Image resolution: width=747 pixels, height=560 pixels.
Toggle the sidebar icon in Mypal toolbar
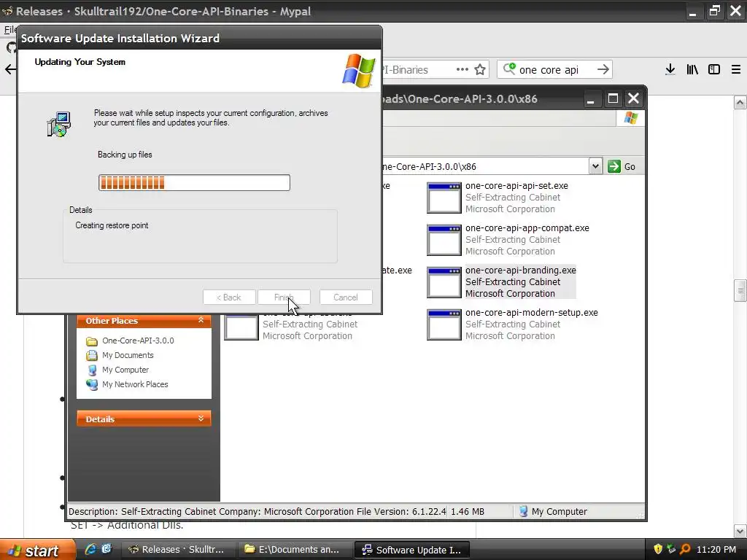714,69
